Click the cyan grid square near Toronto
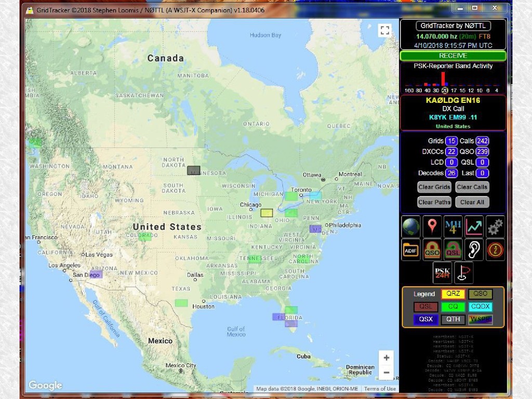 [315, 195]
